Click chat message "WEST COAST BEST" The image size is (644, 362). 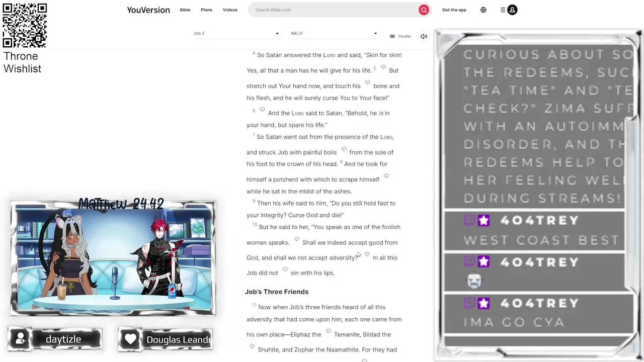pos(541,240)
